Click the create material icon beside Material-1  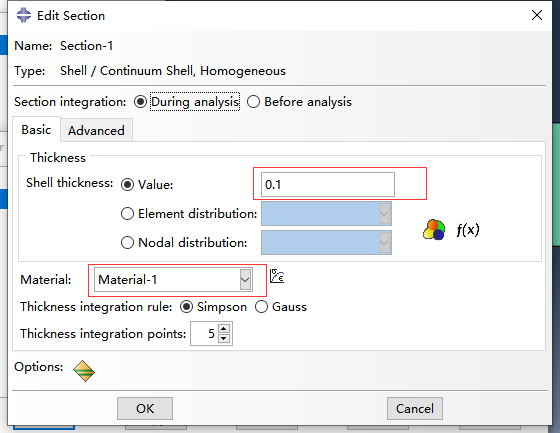click(277, 276)
